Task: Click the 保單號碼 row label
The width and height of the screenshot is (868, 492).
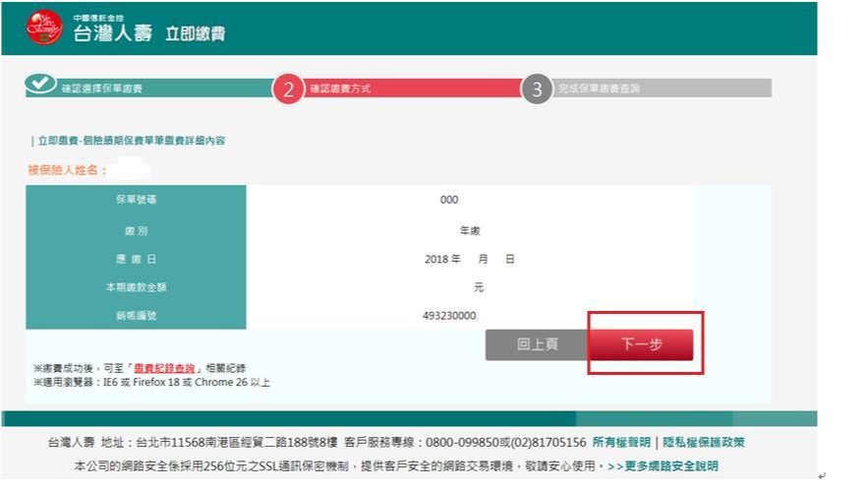Action: [x=136, y=200]
